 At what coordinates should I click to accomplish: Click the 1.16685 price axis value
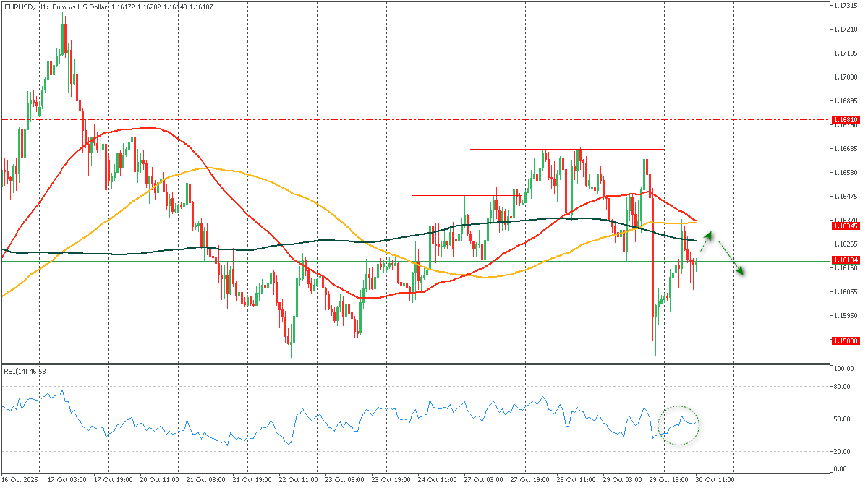(x=846, y=148)
